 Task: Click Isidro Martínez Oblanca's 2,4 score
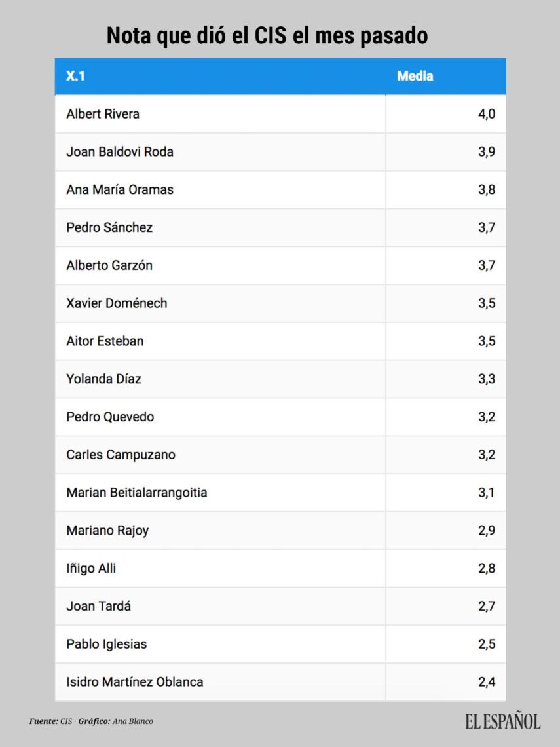coord(486,682)
